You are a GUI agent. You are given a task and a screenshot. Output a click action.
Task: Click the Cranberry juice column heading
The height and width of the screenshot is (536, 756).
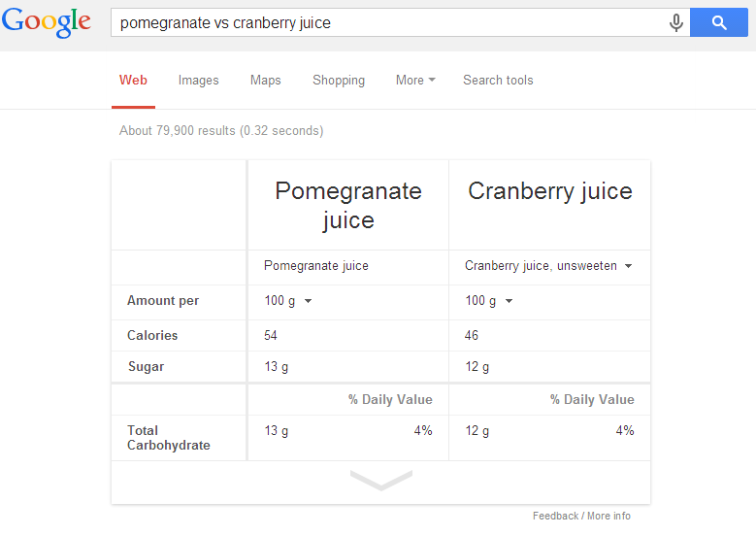point(550,191)
